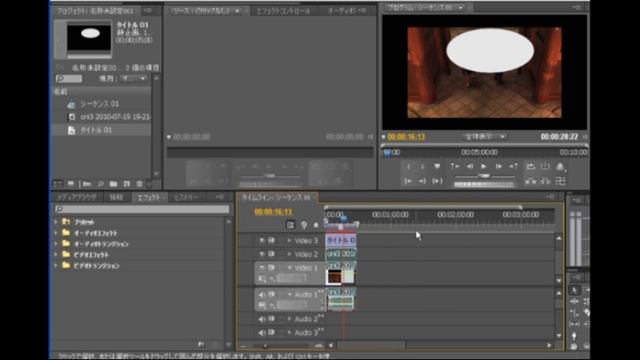This screenshot has height=360, width=640.
Task: Toggle Video 1 track eye visibility
Action: 262,268
